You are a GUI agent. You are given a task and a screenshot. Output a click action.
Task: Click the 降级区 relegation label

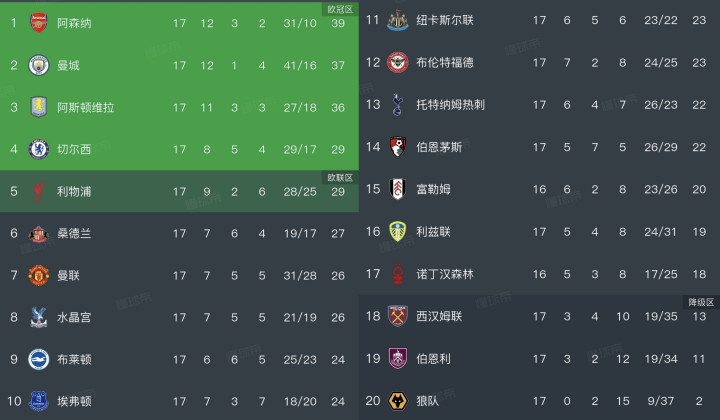coord(700,301)
